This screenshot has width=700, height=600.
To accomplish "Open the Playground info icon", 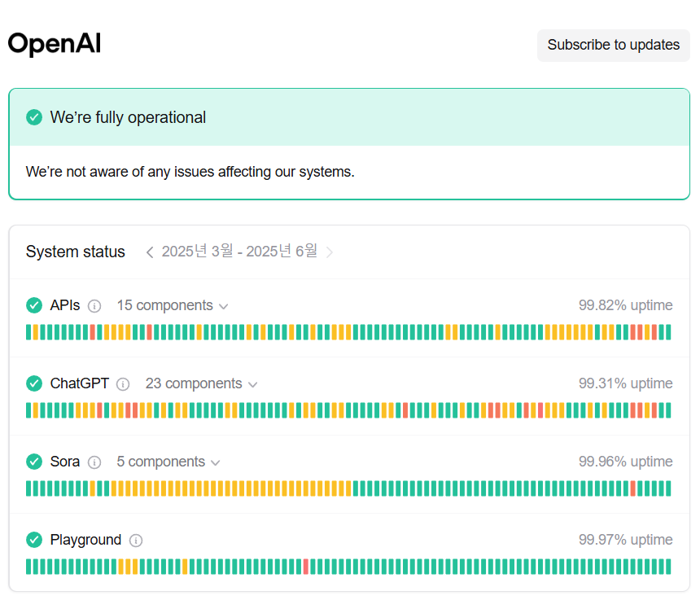I will 136,541.
